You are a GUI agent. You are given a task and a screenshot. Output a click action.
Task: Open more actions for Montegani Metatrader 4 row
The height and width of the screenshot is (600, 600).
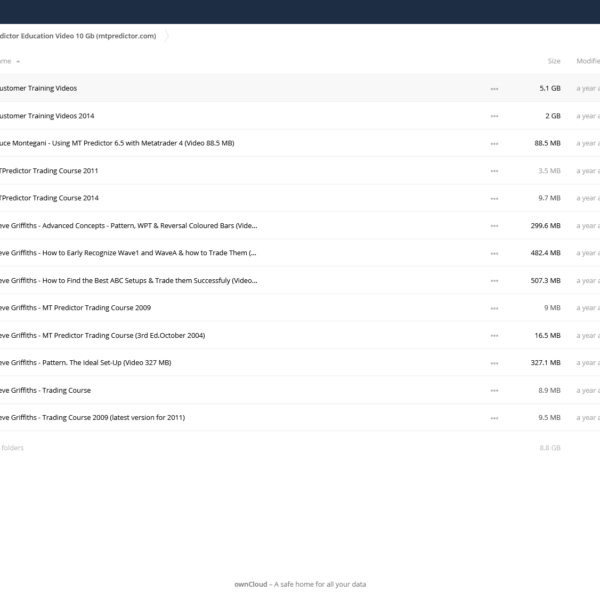(494, 143)
